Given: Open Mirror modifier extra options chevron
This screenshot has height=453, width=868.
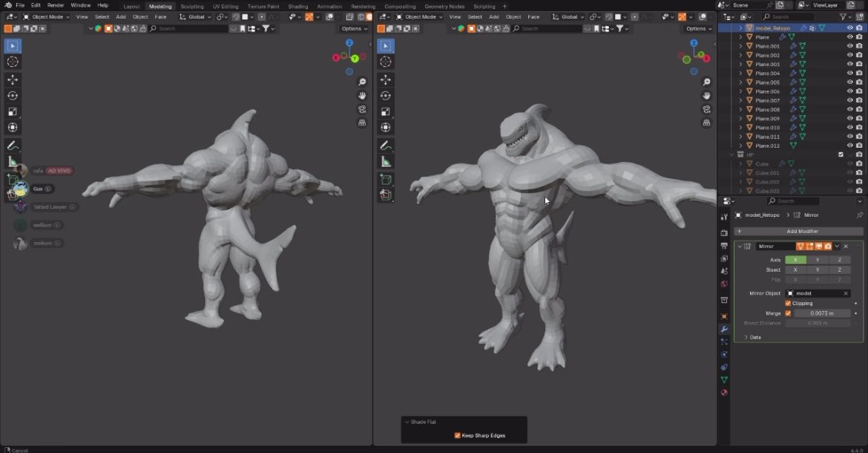Looking at the screenshot, I should click(x=837, y=247).
